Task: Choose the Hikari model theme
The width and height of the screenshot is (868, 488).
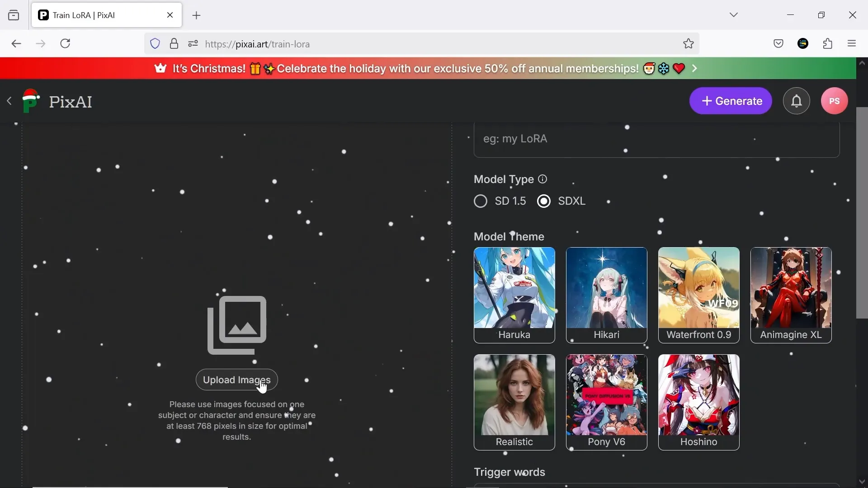Action: (x=607, y=295)
